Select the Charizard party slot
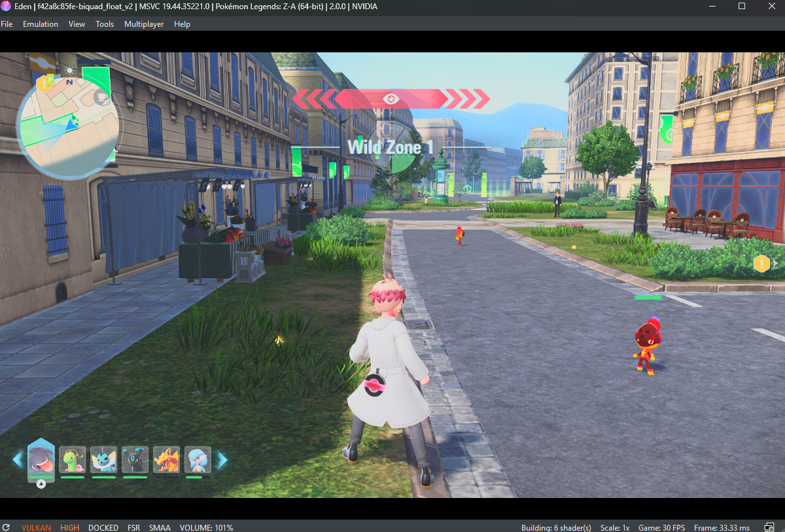The image size is (785, 532). pyautogui.click(x=167, y=460)
